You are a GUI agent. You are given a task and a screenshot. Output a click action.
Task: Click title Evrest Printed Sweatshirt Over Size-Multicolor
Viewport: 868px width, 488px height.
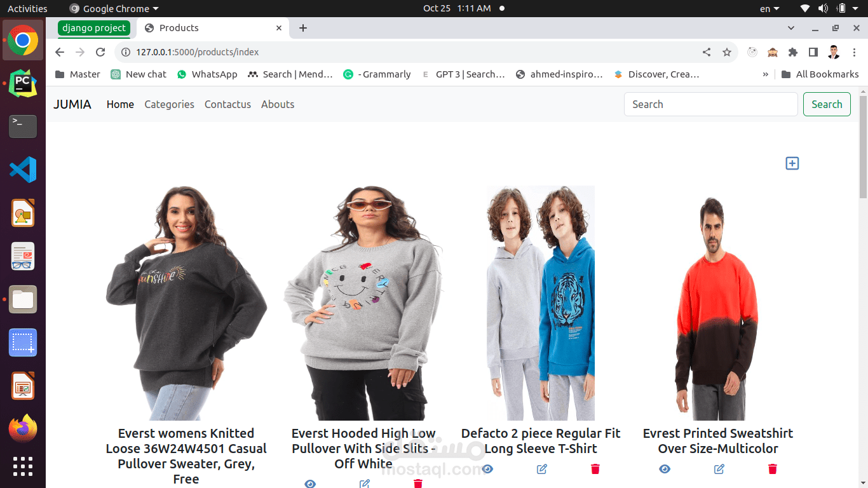click(718, 441)
